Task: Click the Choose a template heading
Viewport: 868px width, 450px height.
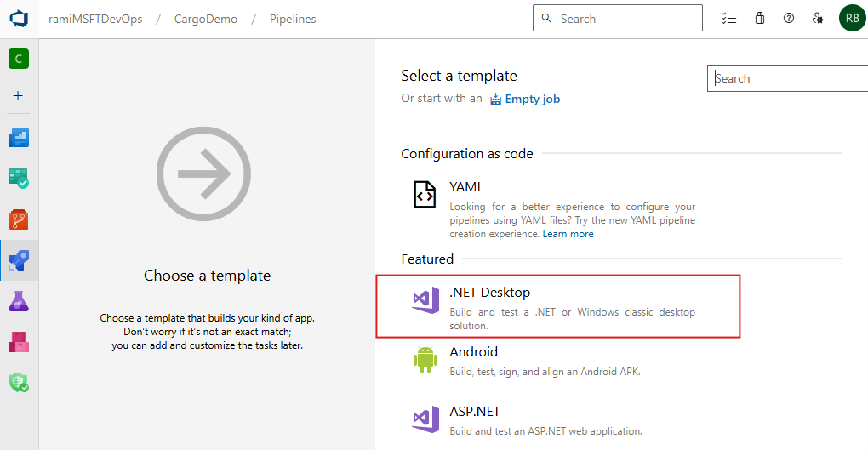Action: tap(207, 276)
